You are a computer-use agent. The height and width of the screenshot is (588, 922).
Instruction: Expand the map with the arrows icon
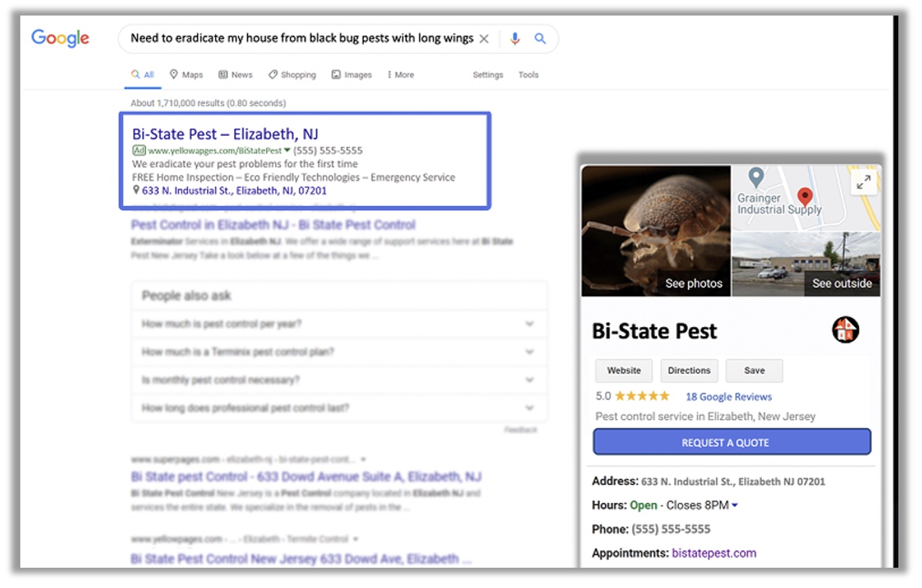(864, 182)
